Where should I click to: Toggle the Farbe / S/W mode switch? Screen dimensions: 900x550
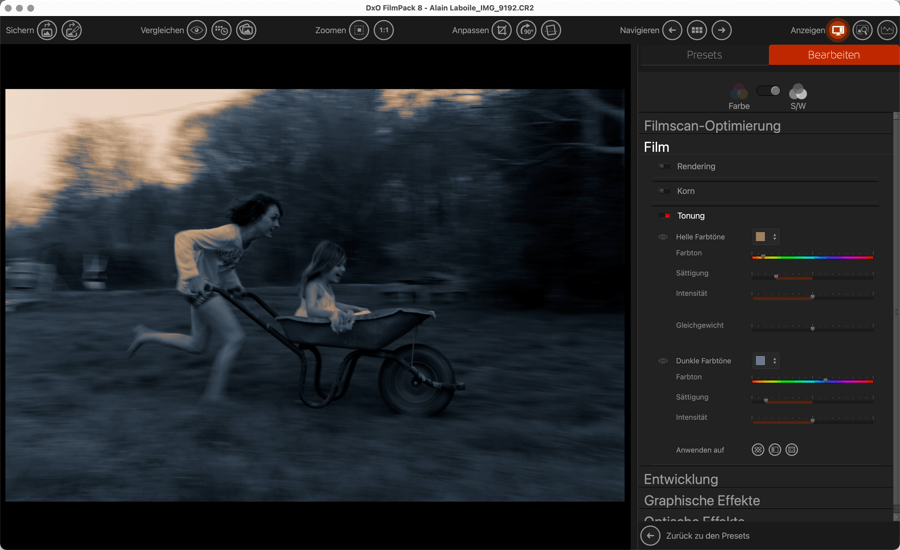[768, 91]
